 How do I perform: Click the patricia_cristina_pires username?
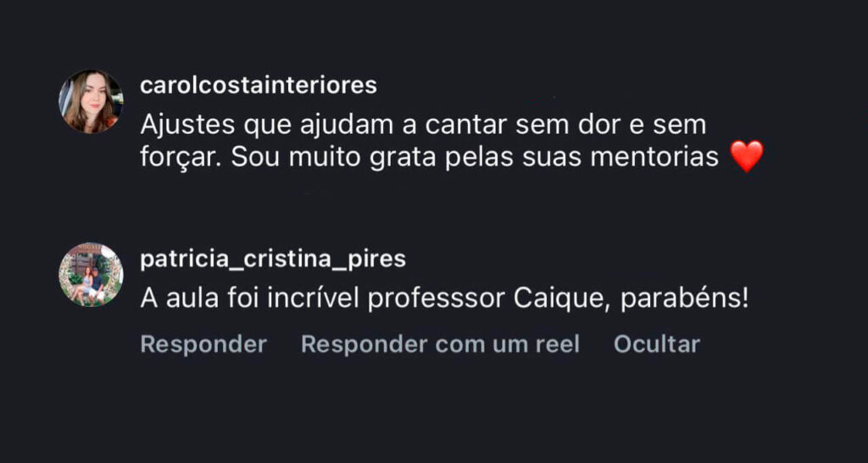point(273,259)
